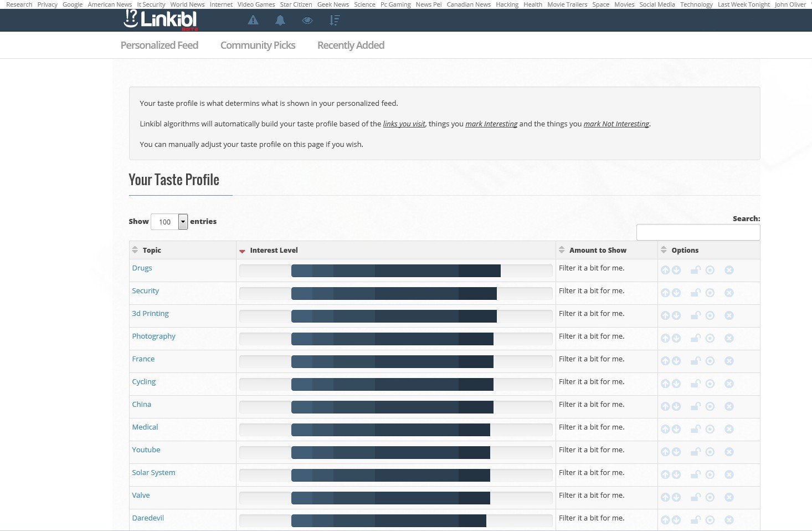Lower Valve interest with down arrow
Viewport: 812px width, 531px height.
pyautogui.click(x=676, y=497)
